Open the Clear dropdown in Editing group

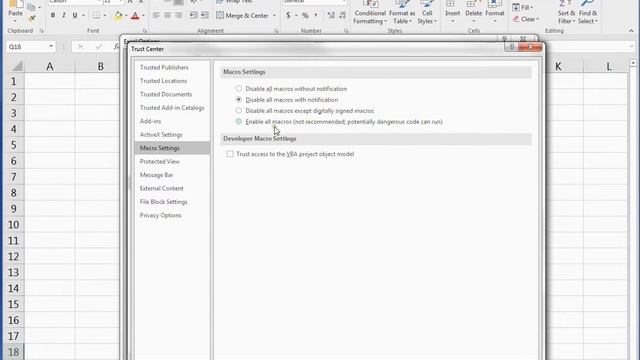coord(526,19)
